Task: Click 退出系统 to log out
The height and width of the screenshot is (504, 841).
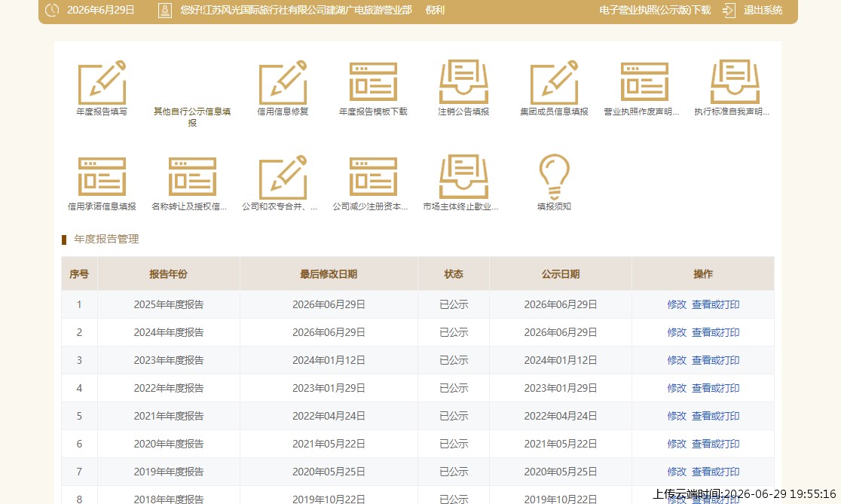Action: point(763,11)
